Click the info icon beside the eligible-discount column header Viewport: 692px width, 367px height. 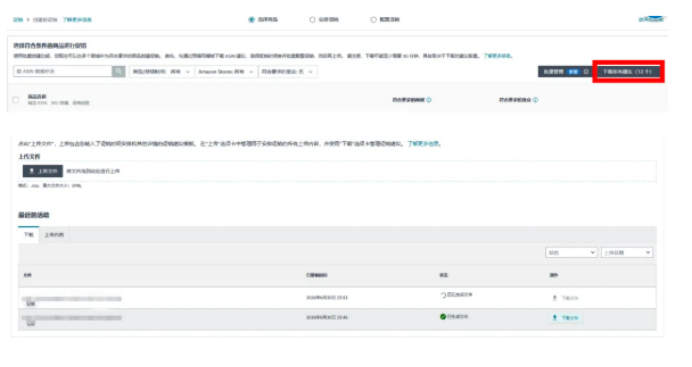[x=535, y=100]
